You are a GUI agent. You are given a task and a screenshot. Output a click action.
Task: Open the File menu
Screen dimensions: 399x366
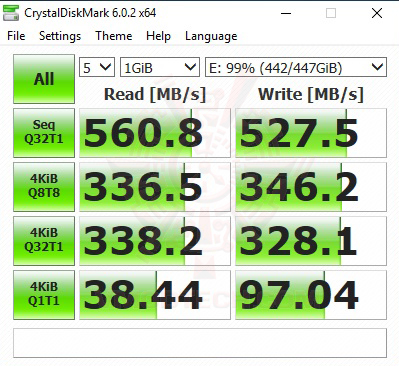tap(16, 36)
